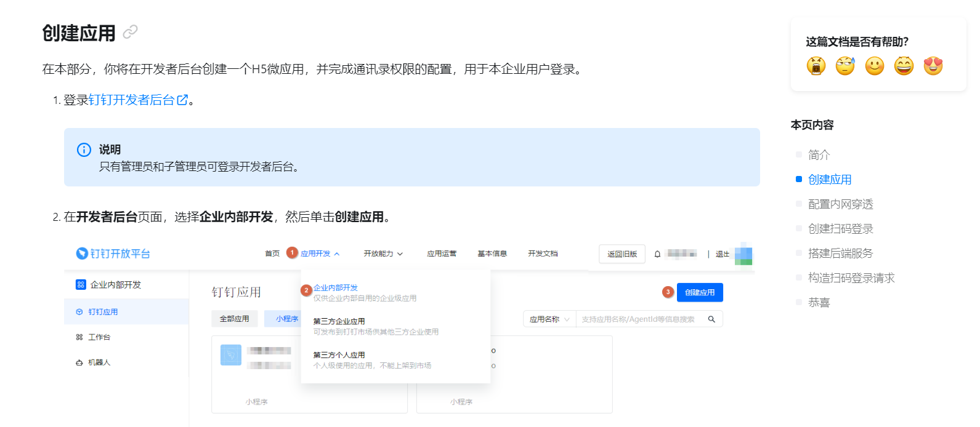The image size is (980, 427).
Task: Rate the document with the neutral smile emoji
Action: point(875,65)
